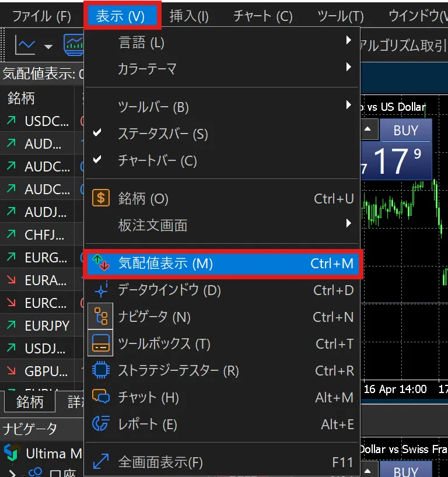Screen dimensions: 448x477
Task: Click the 口座 accounts icon
Action: coord(36,472)
